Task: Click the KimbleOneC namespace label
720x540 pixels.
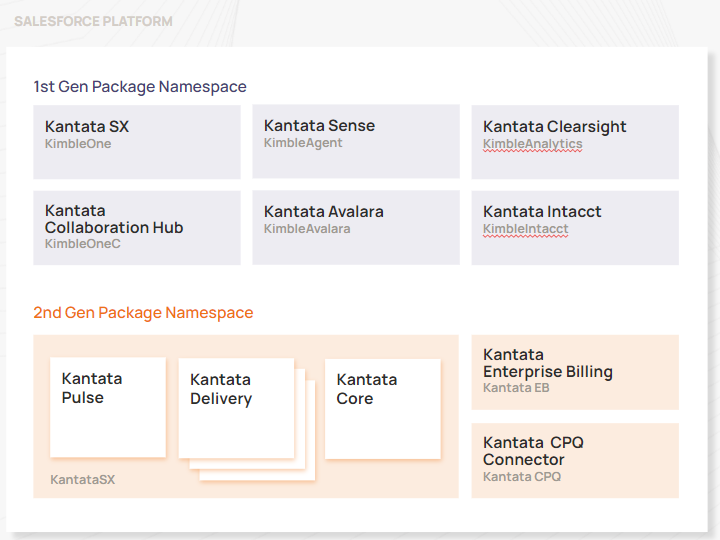Action: click(82, 244)
